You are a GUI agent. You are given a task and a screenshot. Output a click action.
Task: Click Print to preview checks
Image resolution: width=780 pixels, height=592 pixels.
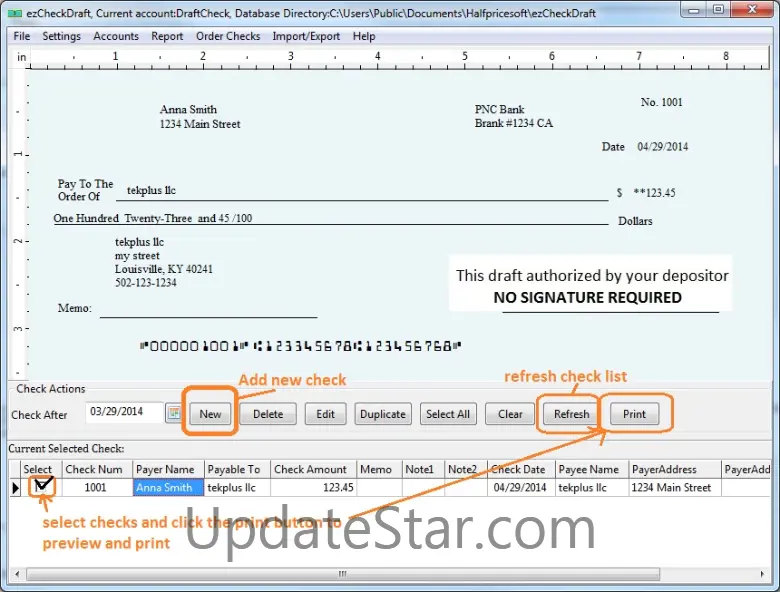click(634, 414)
